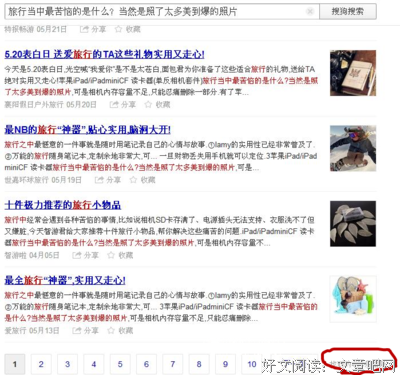This screenshot has height=375, width=400.
Task: Share the 世嘉环球旅行 article
Action: click(108, 180)
